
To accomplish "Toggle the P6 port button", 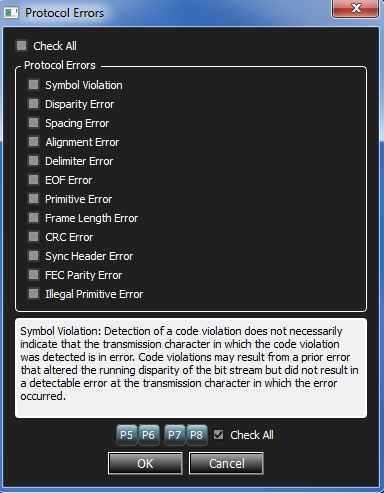I will [x=148, y=435].
